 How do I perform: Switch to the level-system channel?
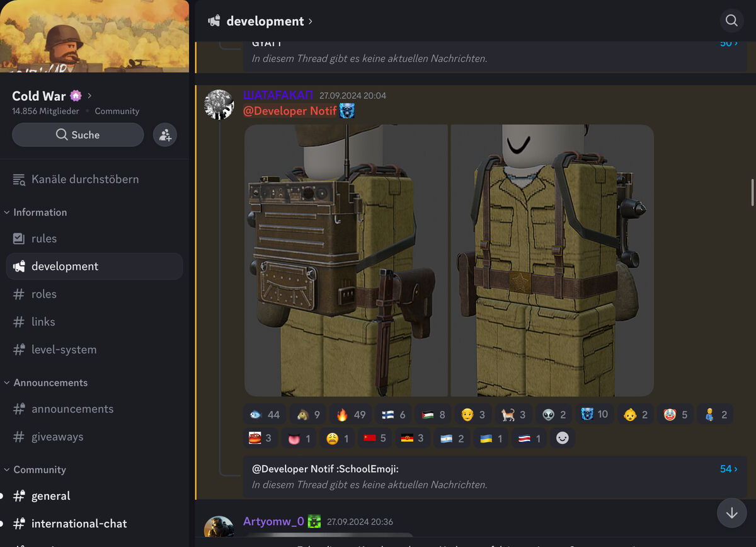[x=94, y=350]
